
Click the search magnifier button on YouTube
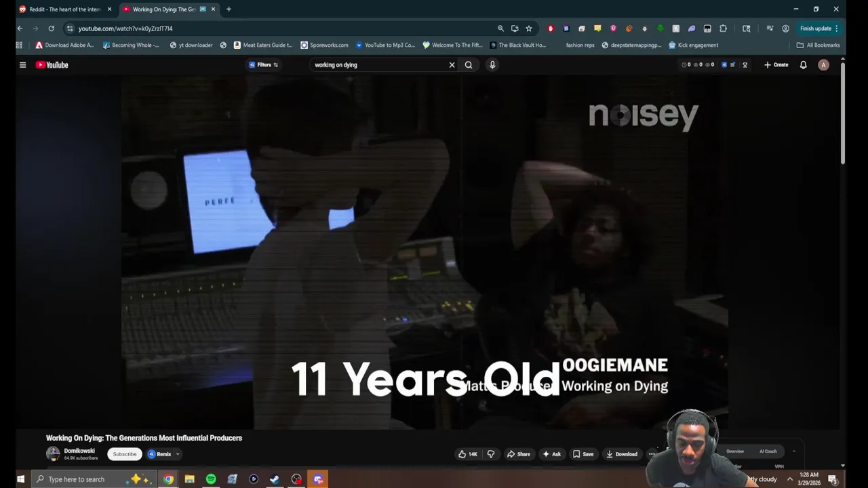pos(469,65)
